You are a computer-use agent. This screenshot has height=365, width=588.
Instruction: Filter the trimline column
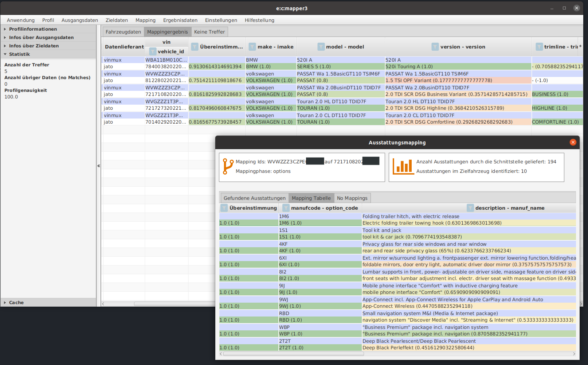[539, 47]
